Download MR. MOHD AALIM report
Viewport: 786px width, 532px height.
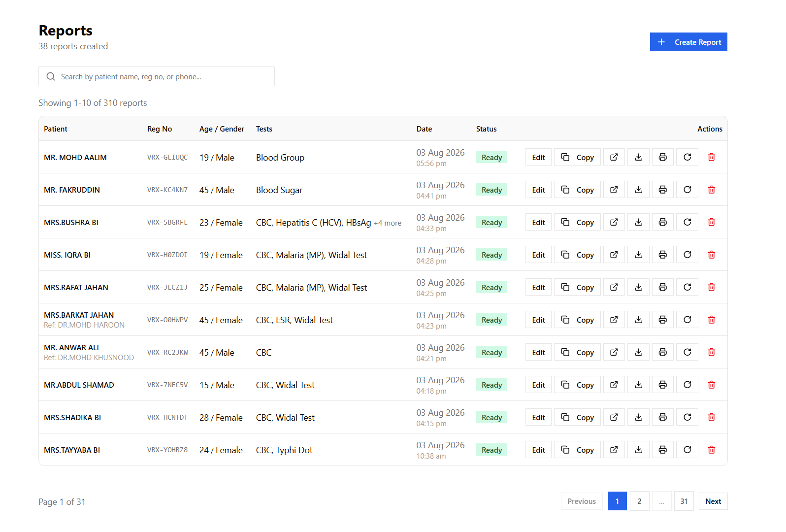(x=639, y=157)
